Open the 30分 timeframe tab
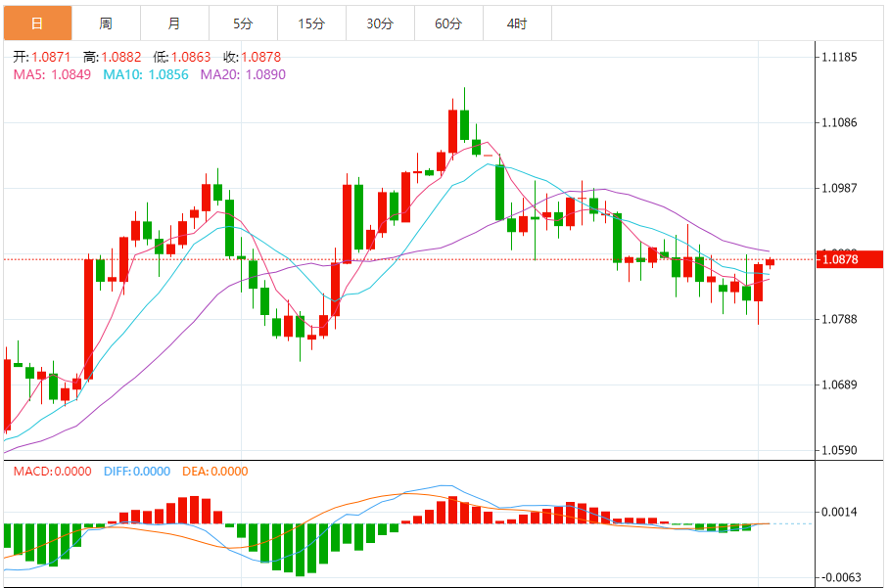 coord(381,23)
